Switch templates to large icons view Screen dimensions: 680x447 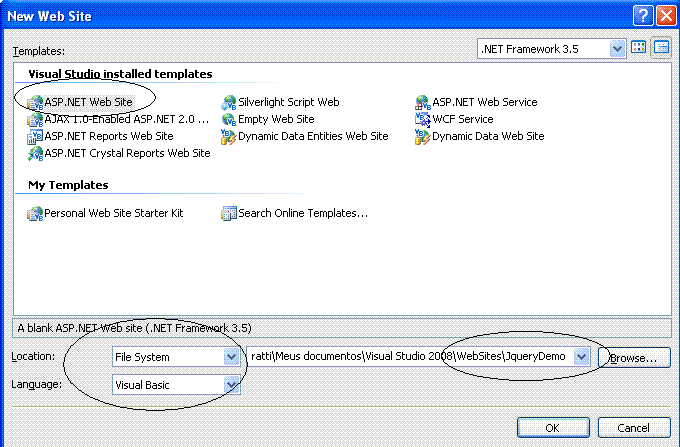[638, 48]
